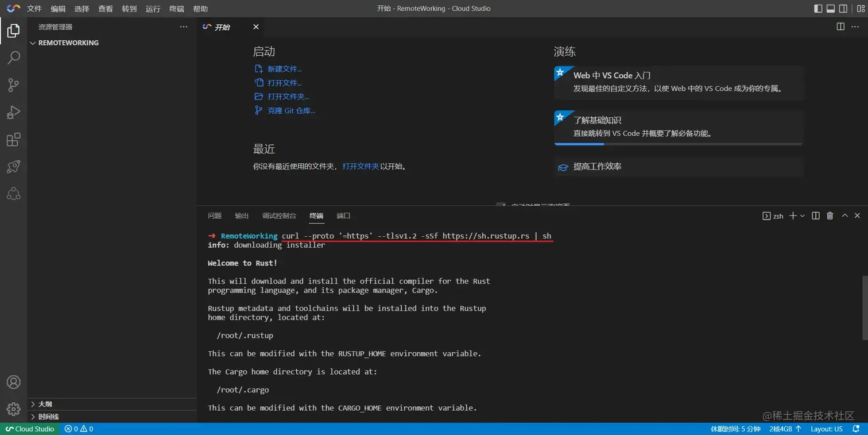Click the 2核4GB resource status item

[x=785, y=429]
